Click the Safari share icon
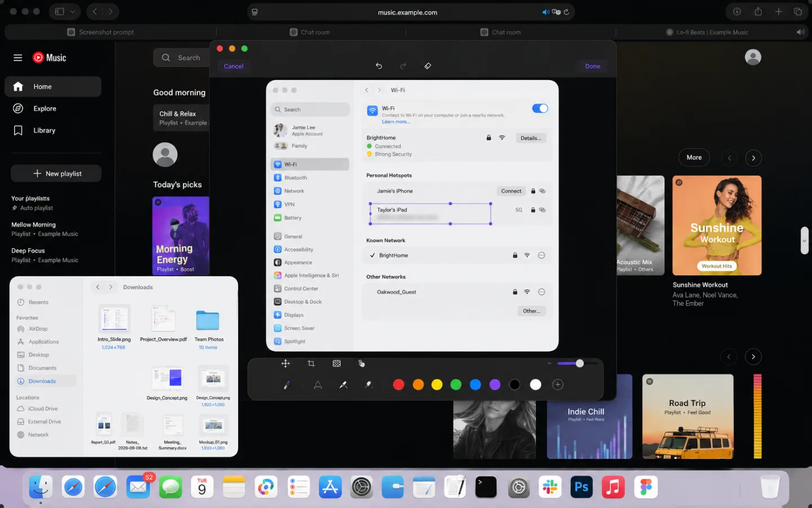Screen dimensions: 812x508 pos(758,11)
